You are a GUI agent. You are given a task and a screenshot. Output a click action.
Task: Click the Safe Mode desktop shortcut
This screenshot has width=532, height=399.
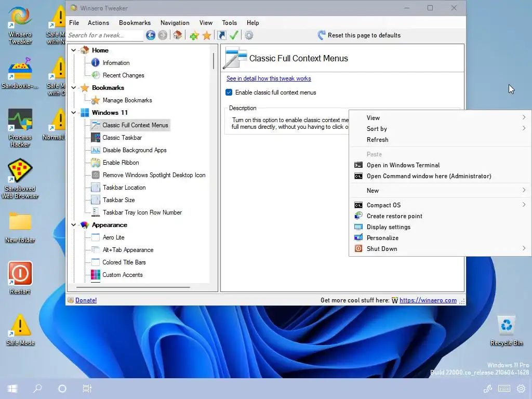[x=20, y=330]
